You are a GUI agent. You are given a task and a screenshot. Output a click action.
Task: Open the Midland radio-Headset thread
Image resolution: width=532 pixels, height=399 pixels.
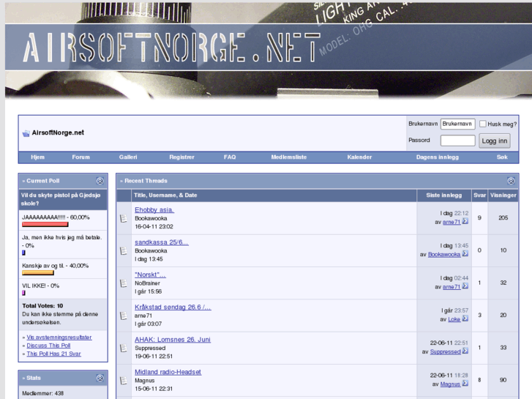click(x=168, y=372)
